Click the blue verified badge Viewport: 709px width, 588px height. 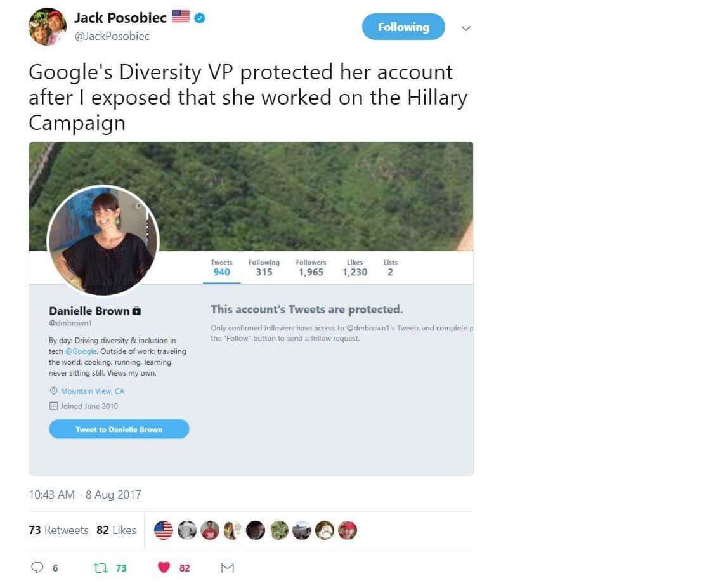pyautogui.click(x=199, y=18)
